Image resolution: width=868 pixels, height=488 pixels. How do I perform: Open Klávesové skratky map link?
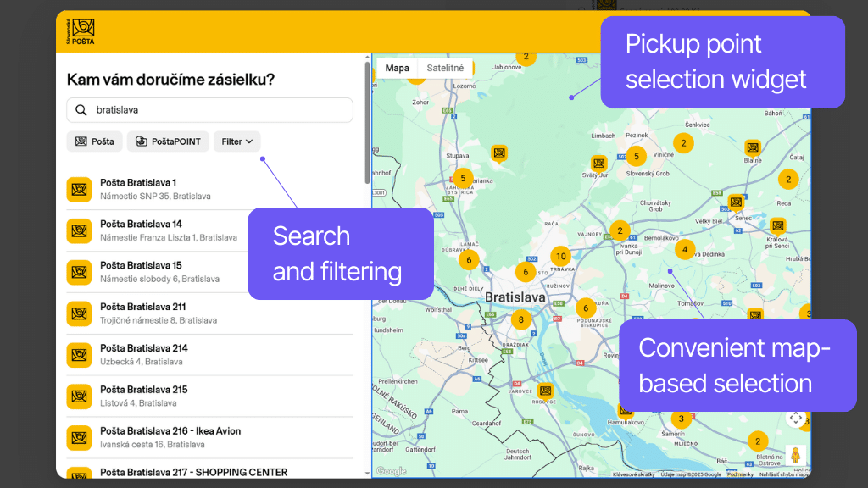point(634,474)
